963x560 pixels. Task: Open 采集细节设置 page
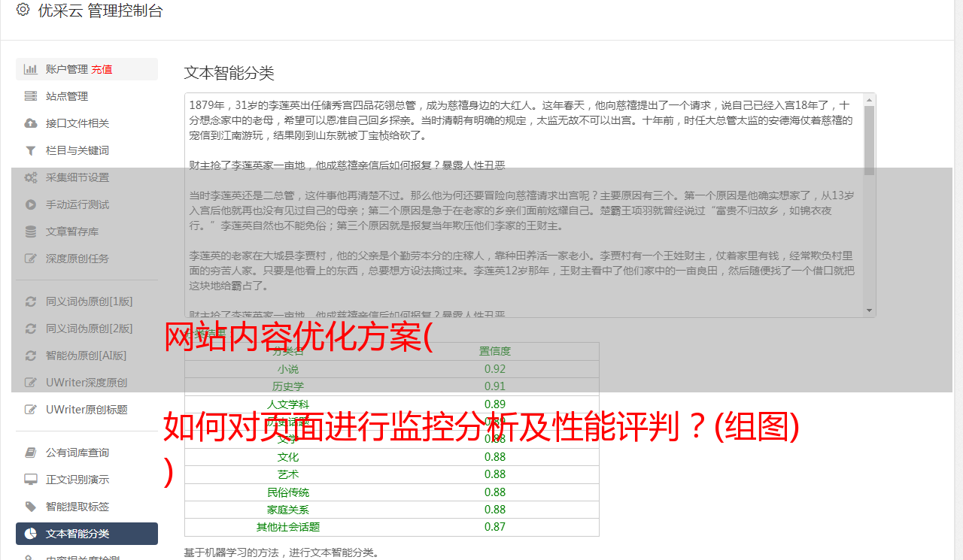point(87,177)
